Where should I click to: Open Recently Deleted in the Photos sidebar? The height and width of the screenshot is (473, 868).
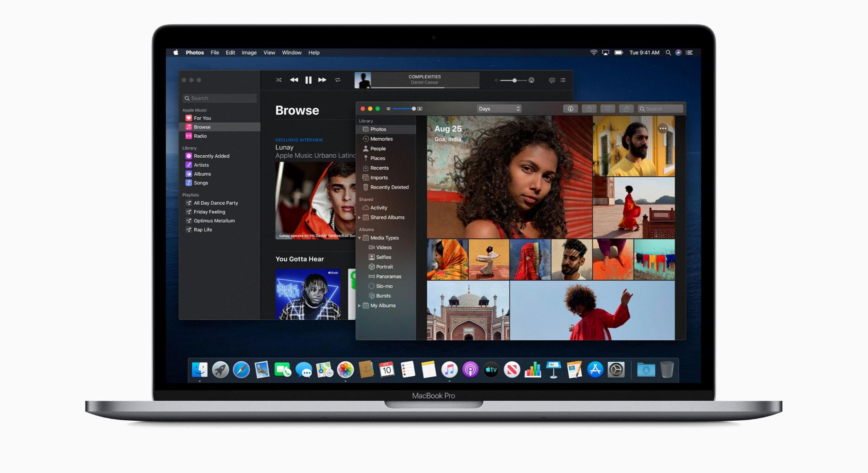[386, 187]
